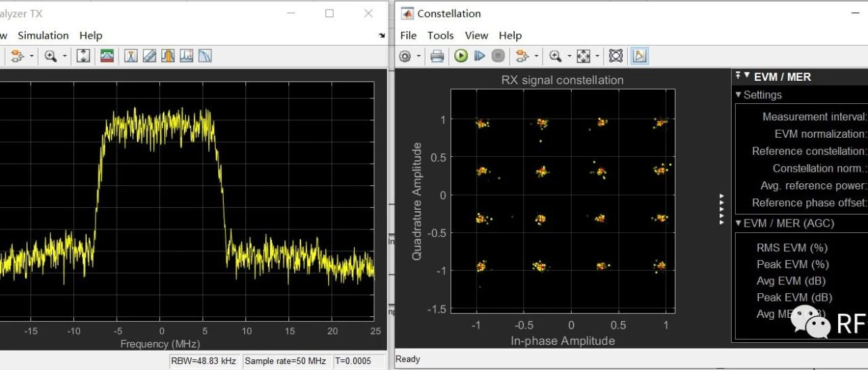Minimize the Spectrum Analyzer TX window
868x370 pixels.
tap(291, 13)
